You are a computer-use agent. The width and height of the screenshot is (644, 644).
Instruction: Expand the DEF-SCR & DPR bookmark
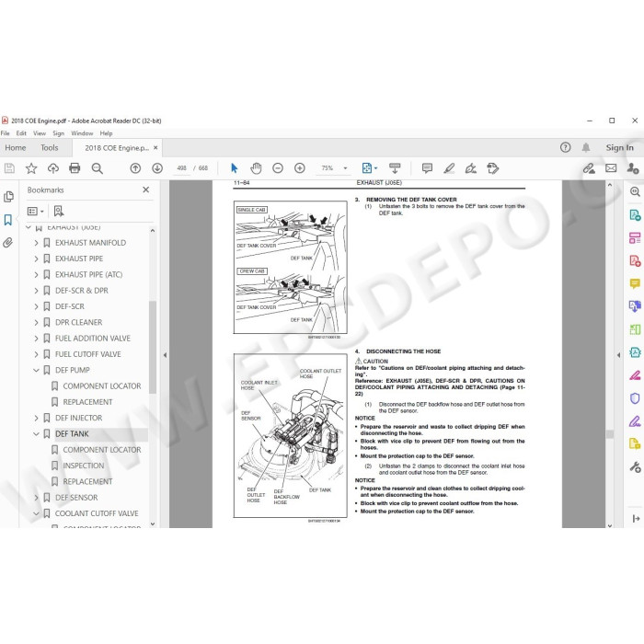point(36,291)
